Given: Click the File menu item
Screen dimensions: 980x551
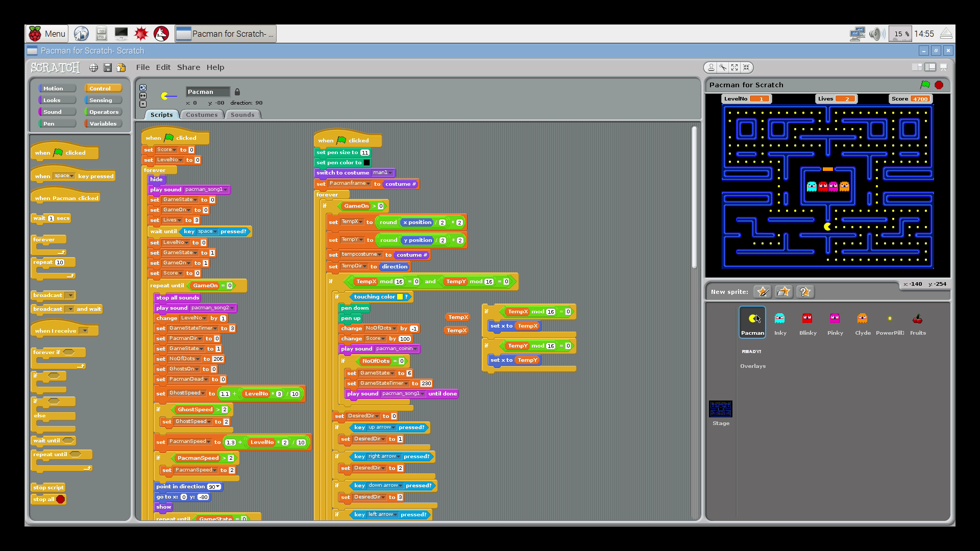Looking at the screenshot, I should tap(143, 67).
